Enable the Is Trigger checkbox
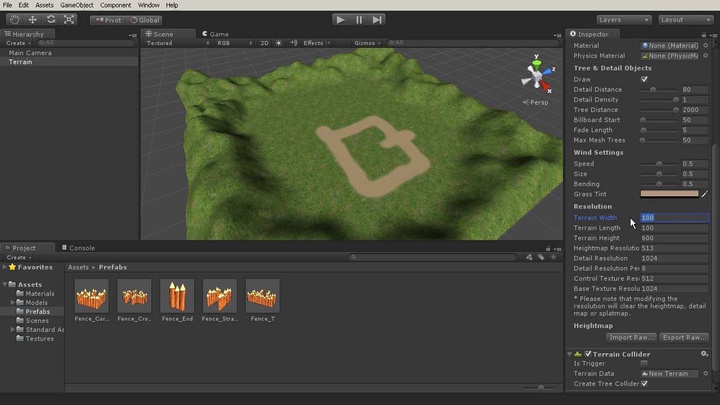The image size is (720, 405). click(644, 363)
